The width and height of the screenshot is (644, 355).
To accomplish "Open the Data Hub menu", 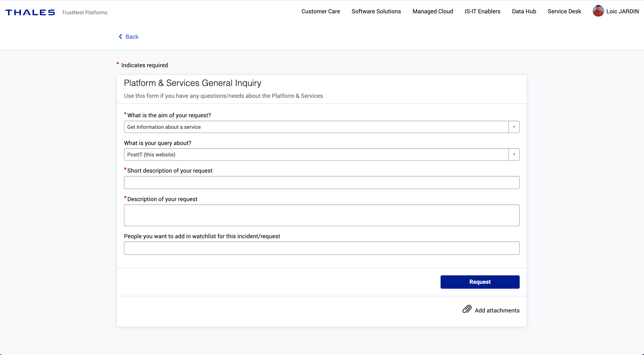I will click(x=524, y=12).
